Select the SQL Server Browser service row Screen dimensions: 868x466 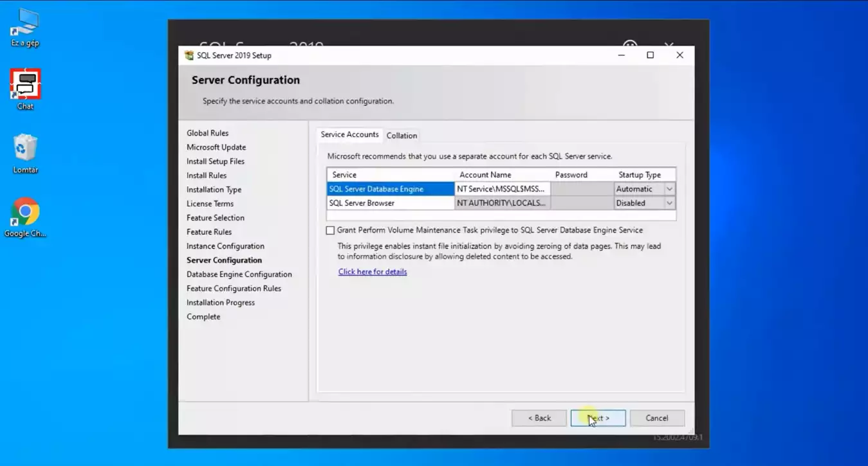coord(391,203)
